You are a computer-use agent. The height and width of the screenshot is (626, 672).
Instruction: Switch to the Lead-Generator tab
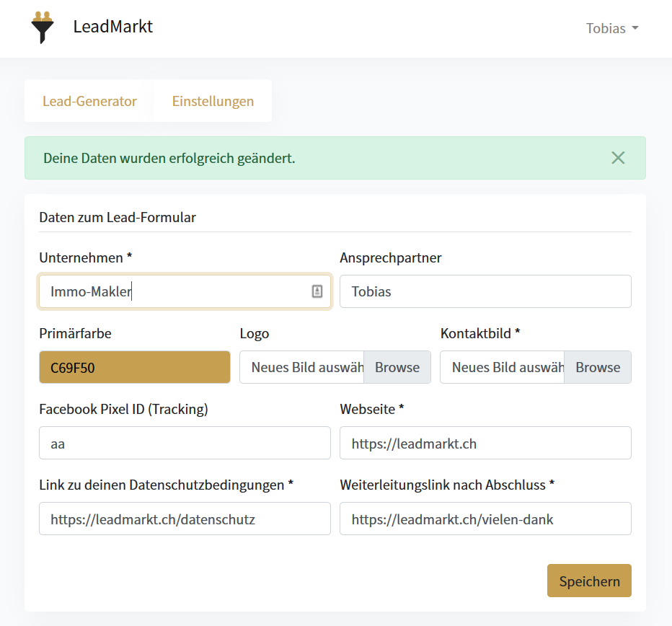[89, 101]
